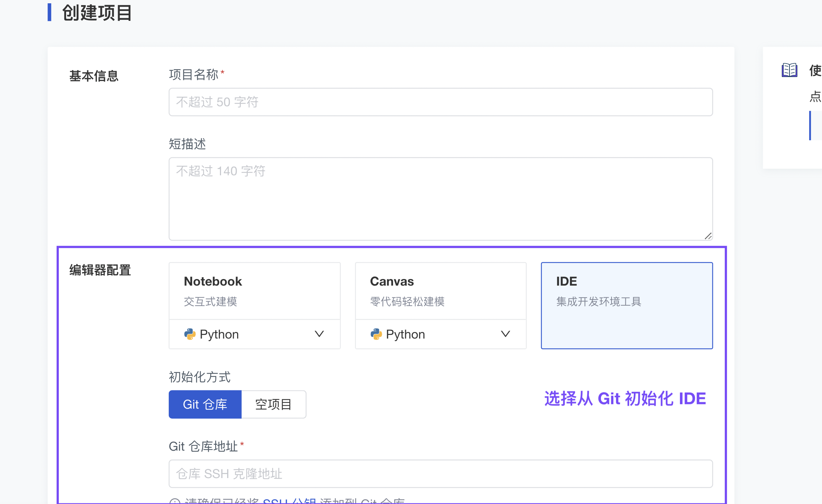The image size is (822, 504).
Task: Switch initialization to 空项目
Action: 273,404
